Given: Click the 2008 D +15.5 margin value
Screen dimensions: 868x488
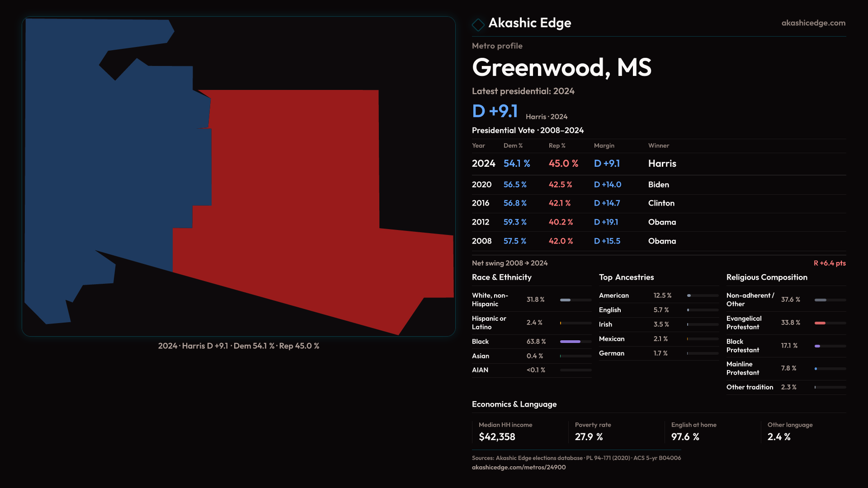Looking at the screenshot, I should (607, 241).
